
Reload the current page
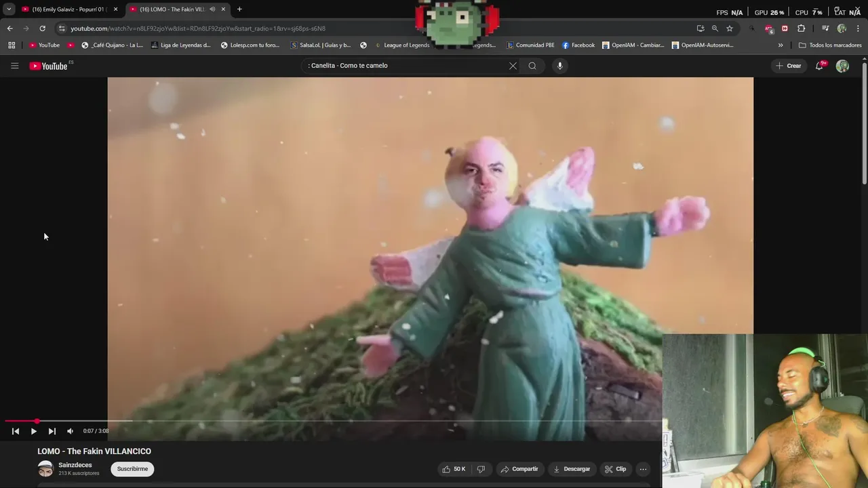point(42,28)
